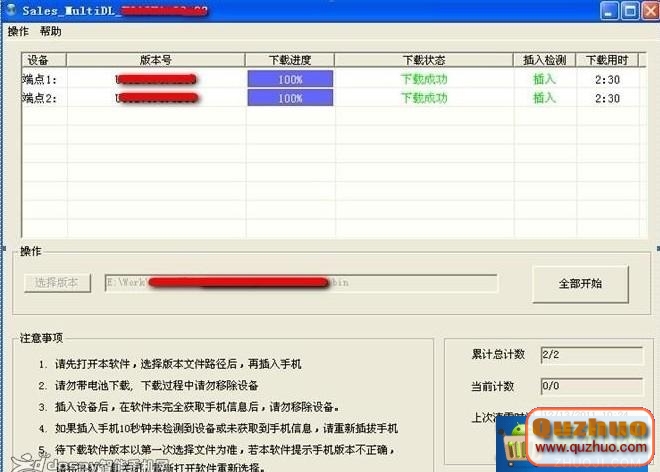Click 下载成功 status in 端点2 row
The image size is (660, 472).
(424, 98)
